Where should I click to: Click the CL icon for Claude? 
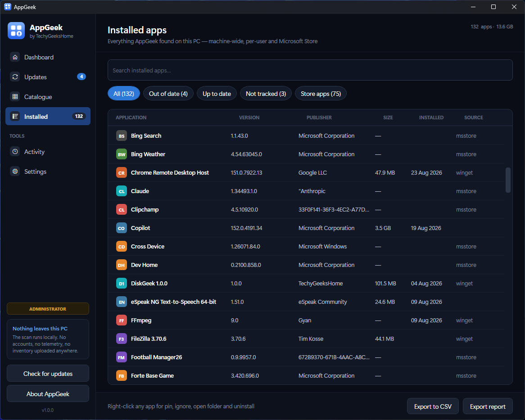(x=121, y=191)
